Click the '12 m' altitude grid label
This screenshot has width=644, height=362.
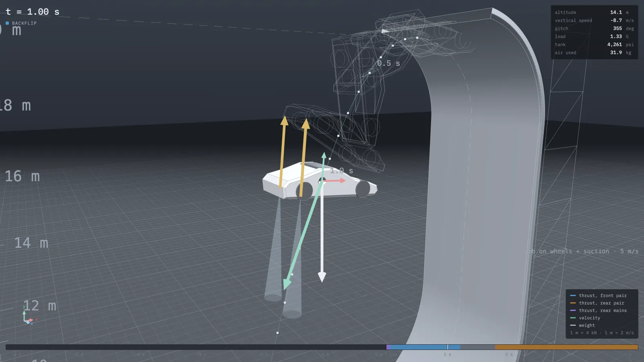click(39, 306)
